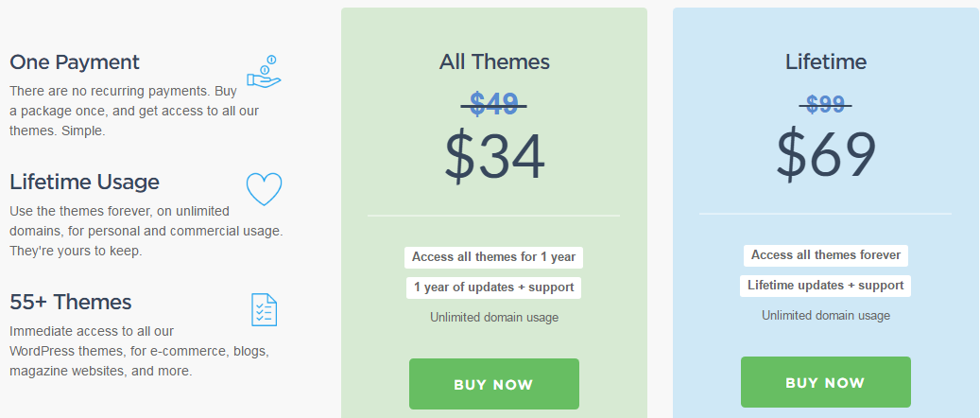The width and height of the screenshot is (980, 418).
Task: Click the 'Access all themes forever' badge
Action: click(x=826, y=255)
